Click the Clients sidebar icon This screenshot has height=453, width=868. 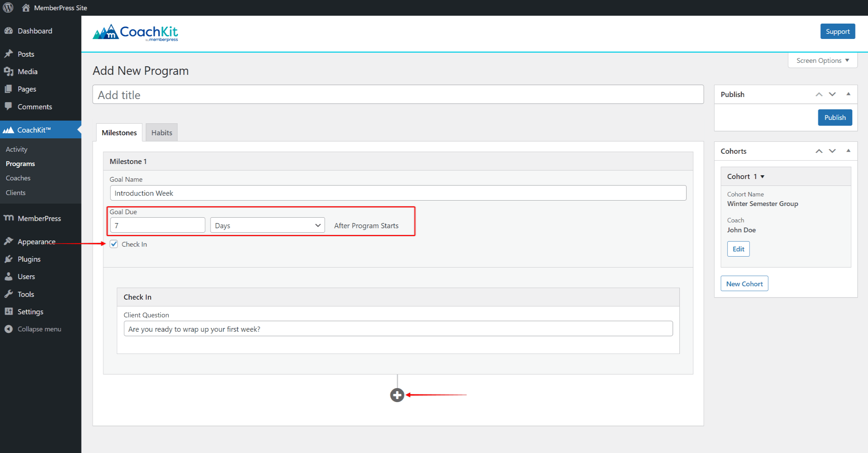[15, 192]
